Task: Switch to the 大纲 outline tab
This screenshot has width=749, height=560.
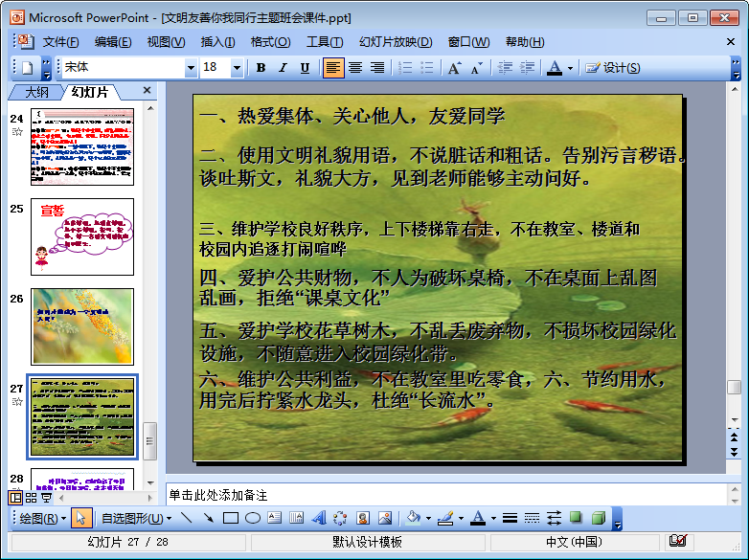Action: click(x=36, y=92)
